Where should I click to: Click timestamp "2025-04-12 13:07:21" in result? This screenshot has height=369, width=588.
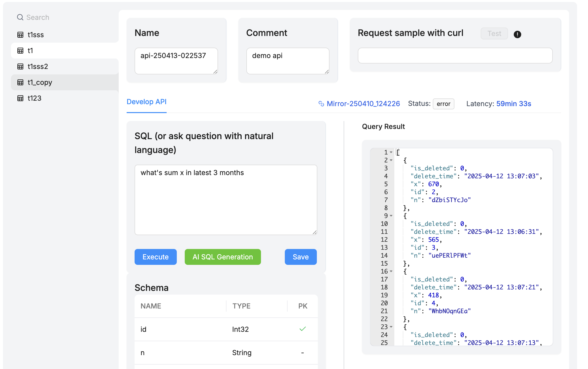[x=502, y=287]
